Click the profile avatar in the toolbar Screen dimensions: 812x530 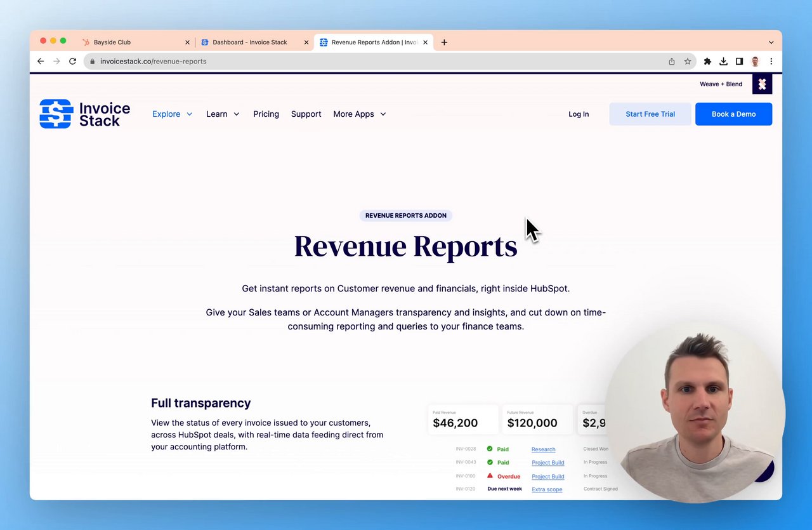click(x=755, y=62)
